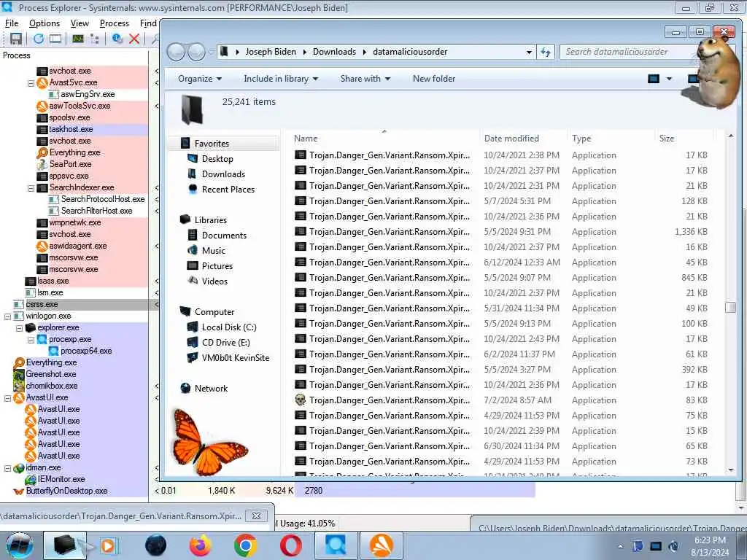
Task: Open the view options dropdown arrow
Action: [x=669, y=79]
